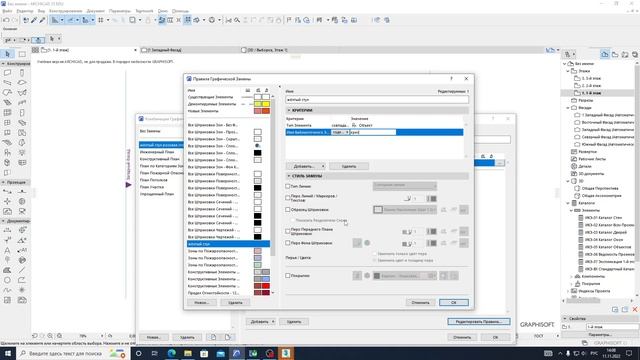Click the Redo icon in the toolbar

15,20
